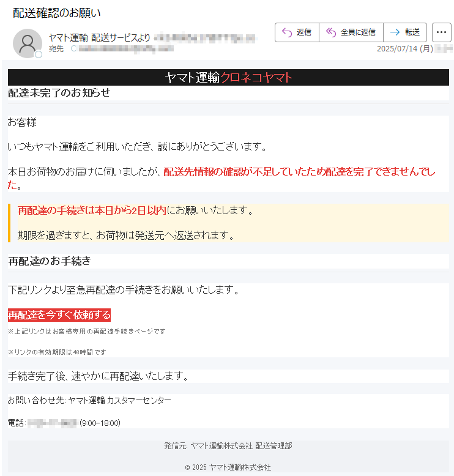Click the black ヤマト運輸クロネコヤマト banner
Screen dimensions: 454x476
[228, 78]
